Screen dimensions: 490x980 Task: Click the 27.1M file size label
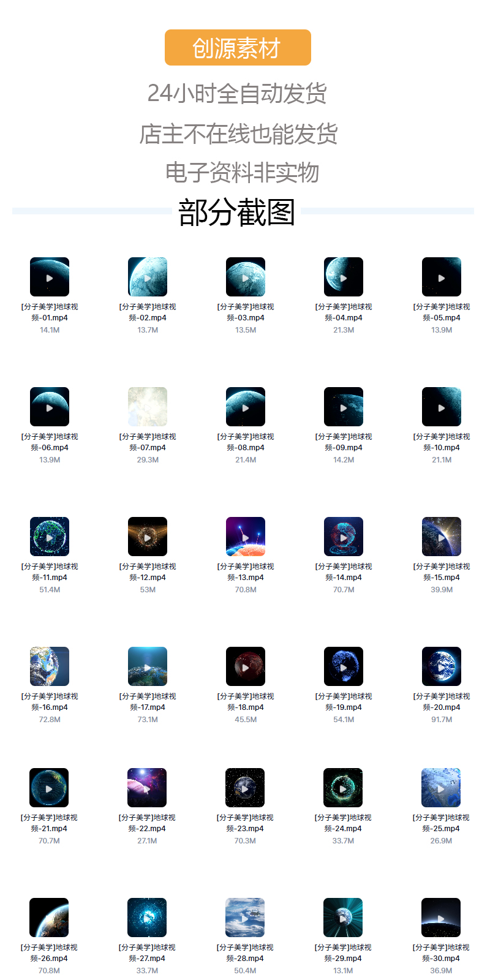[147, 841]
